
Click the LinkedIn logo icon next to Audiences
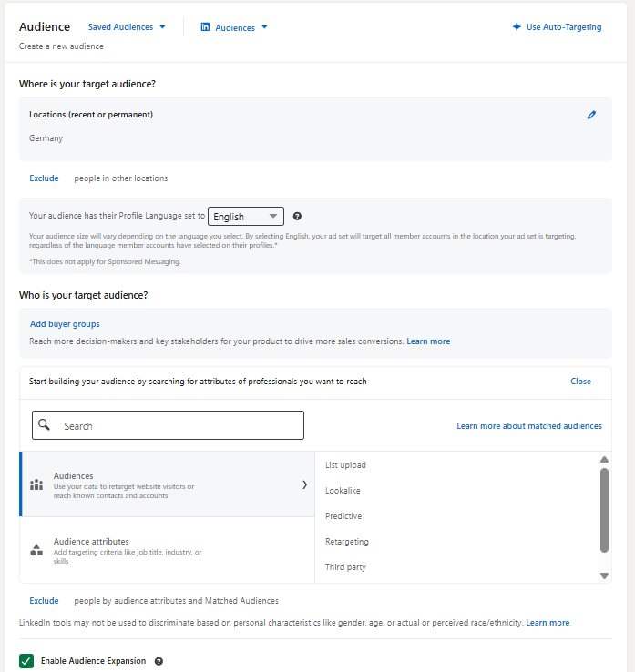tap(205, 27)
